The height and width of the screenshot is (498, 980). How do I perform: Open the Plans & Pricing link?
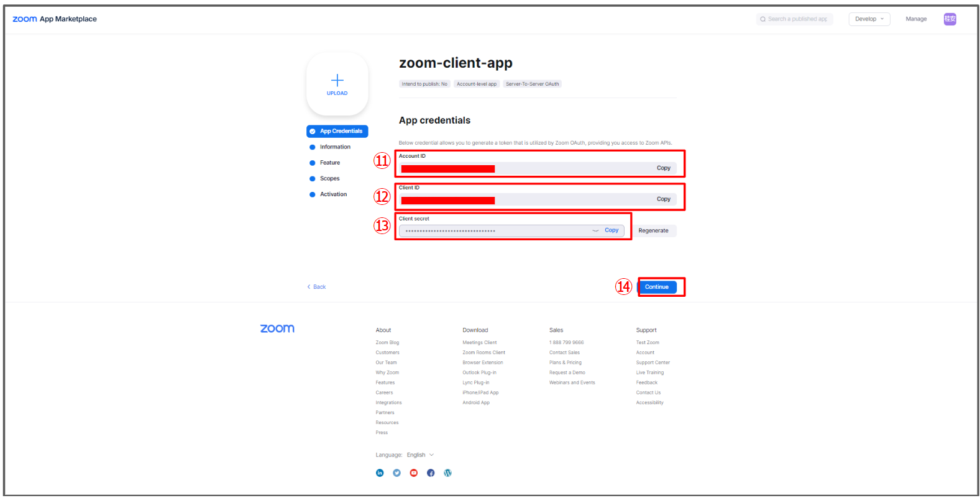coord(566,363)
